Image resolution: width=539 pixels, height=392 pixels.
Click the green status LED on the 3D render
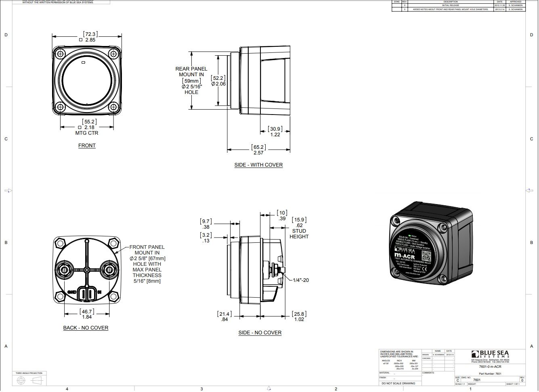click(409, 235)
